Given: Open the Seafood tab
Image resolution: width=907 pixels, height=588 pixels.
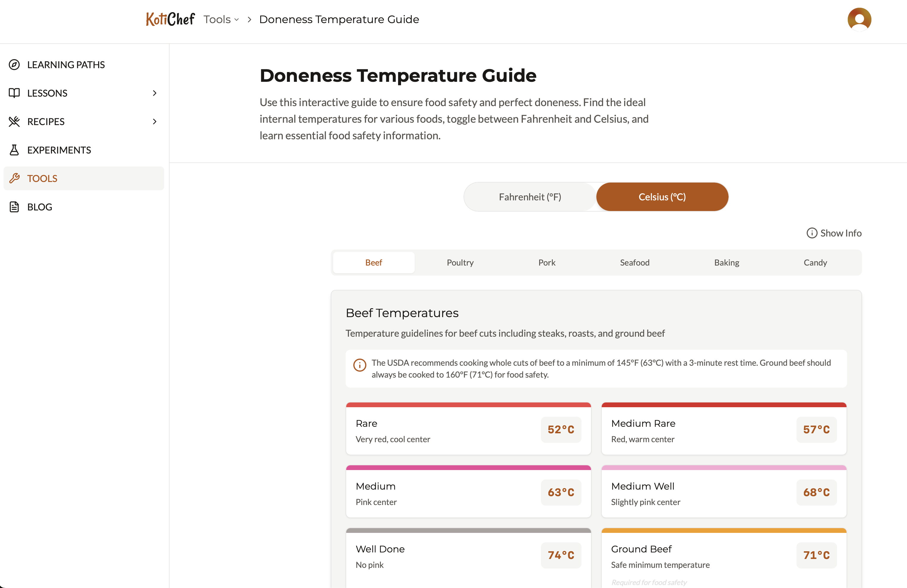Looking at the screenshot, I should 635,263.
